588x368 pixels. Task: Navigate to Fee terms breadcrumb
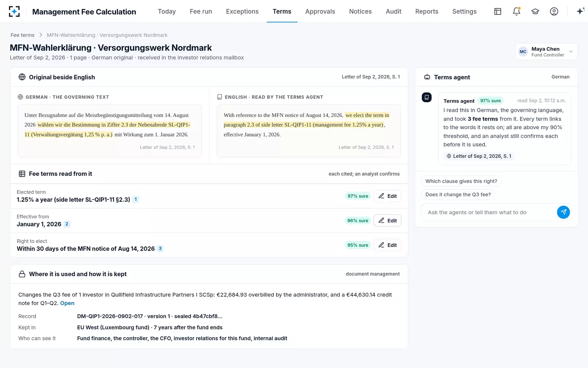[x=22, y=35]
